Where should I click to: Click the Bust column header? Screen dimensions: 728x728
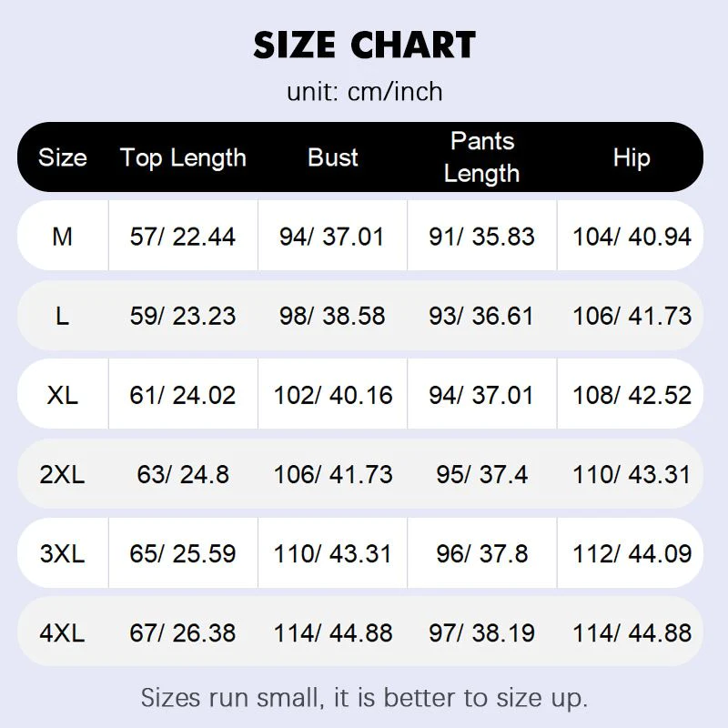pos(333,157)
